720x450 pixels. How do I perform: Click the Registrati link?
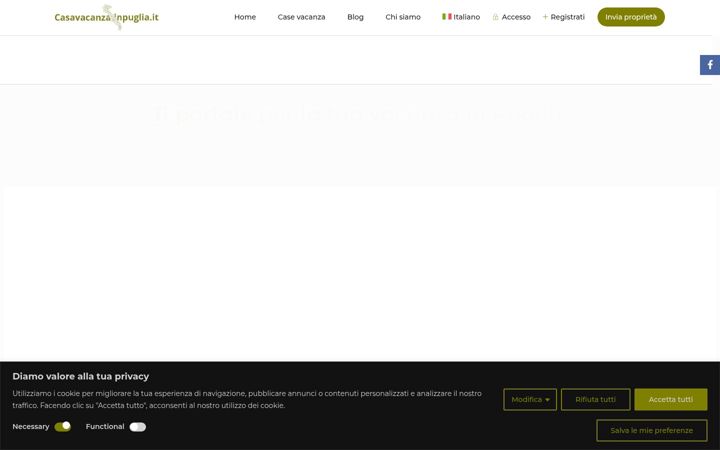568,17
